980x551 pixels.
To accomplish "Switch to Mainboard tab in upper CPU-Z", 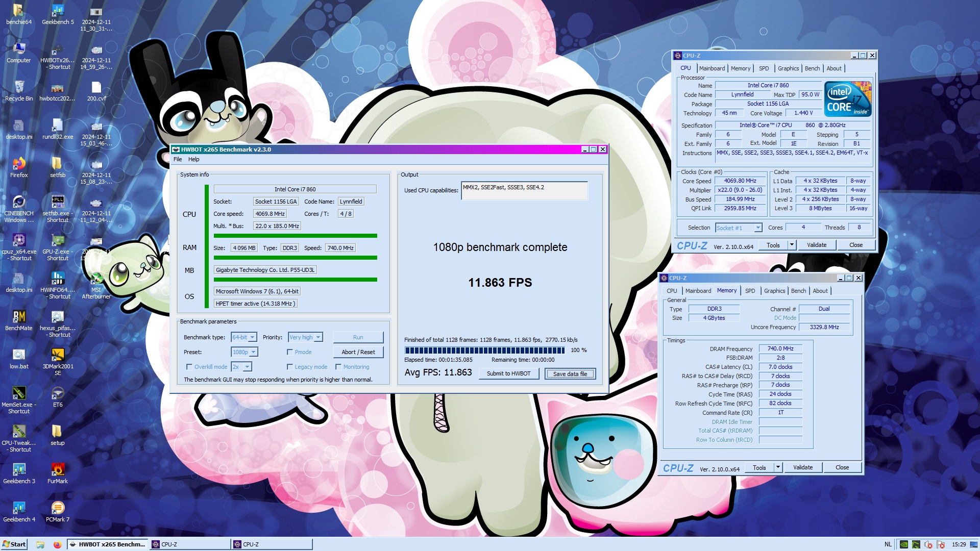I will click(712, 68).
